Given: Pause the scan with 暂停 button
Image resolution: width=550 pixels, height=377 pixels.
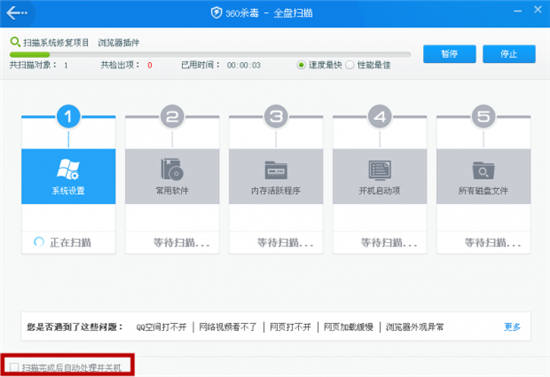Looking at the screenshot, I should pos(449,54).
